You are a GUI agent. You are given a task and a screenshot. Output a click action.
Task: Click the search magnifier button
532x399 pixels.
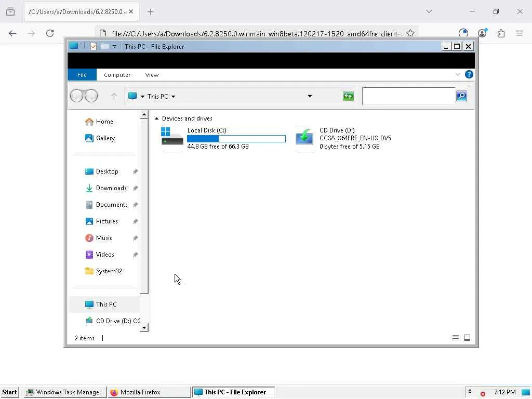(461, 96)
